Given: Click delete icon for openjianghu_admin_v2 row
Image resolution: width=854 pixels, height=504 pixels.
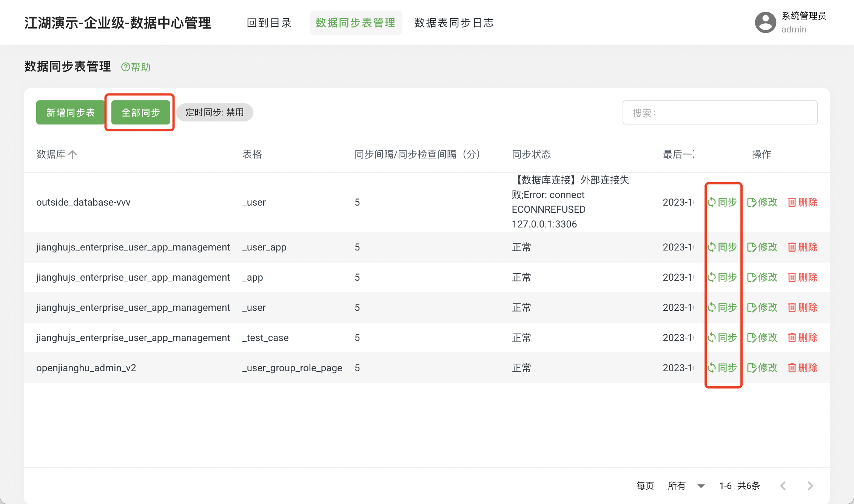Looking at the screenshot, I should coord(792,368).
